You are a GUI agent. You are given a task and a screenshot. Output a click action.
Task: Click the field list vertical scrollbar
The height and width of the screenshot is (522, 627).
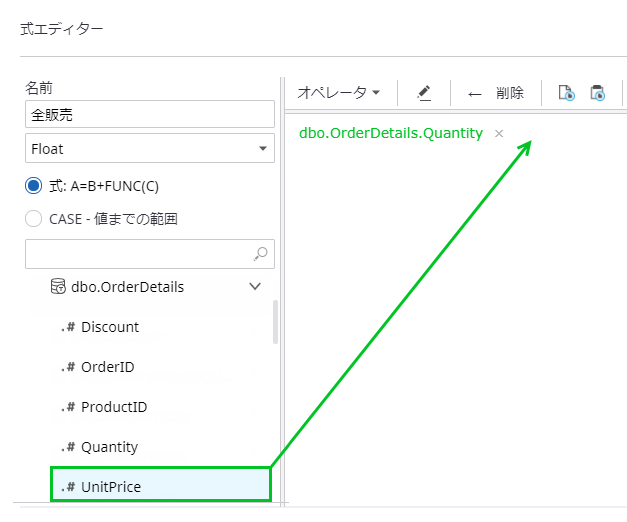pyautogui.click(x=275, y=322)
